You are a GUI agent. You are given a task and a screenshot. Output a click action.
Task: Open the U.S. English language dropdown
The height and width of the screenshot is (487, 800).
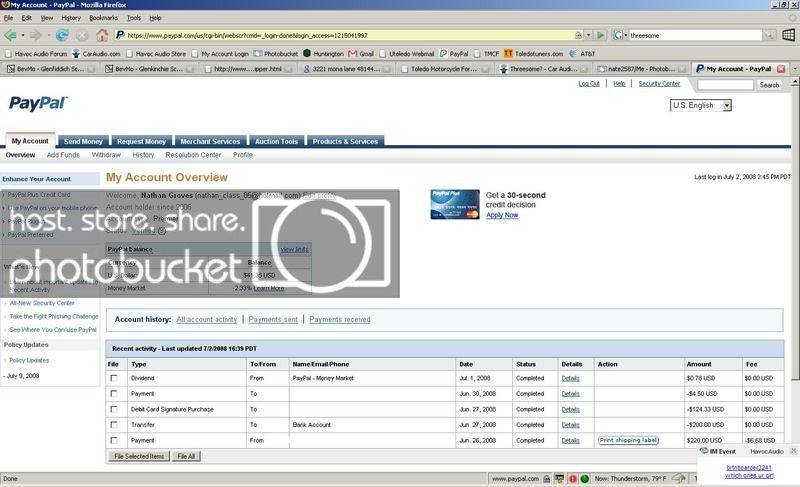(701, 106)
